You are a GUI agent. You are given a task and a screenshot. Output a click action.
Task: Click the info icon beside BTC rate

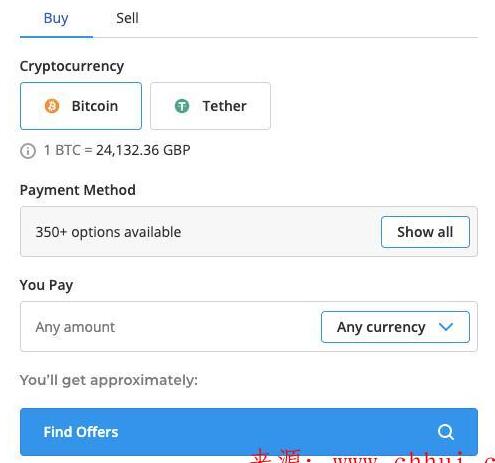click(28, 151)
